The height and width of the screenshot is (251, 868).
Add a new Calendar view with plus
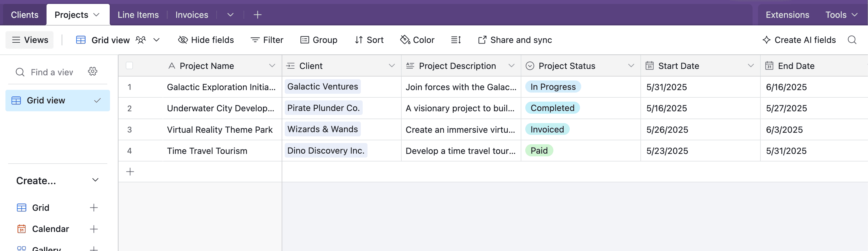[x=94, y=229]
